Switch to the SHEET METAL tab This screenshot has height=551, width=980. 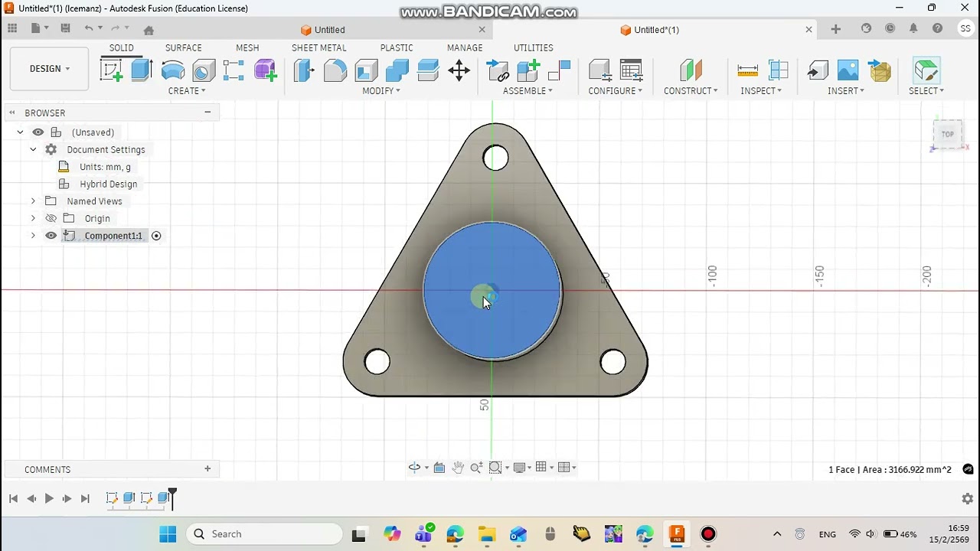pyautogui.click(x=319, y=47)
